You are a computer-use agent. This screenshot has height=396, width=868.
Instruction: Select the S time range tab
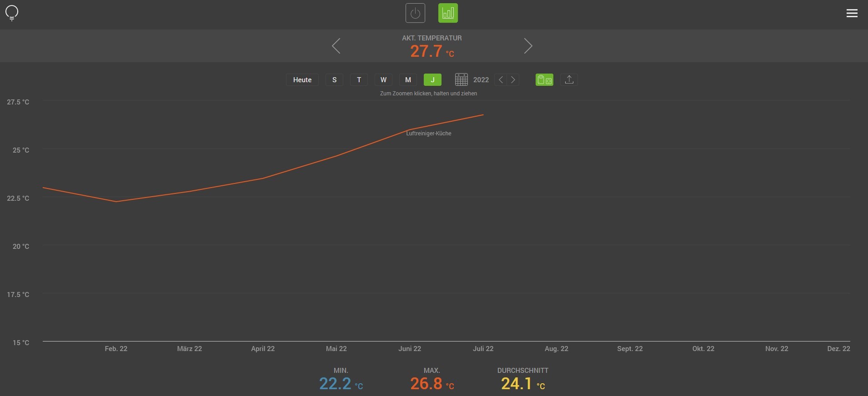tap(334, 80)
